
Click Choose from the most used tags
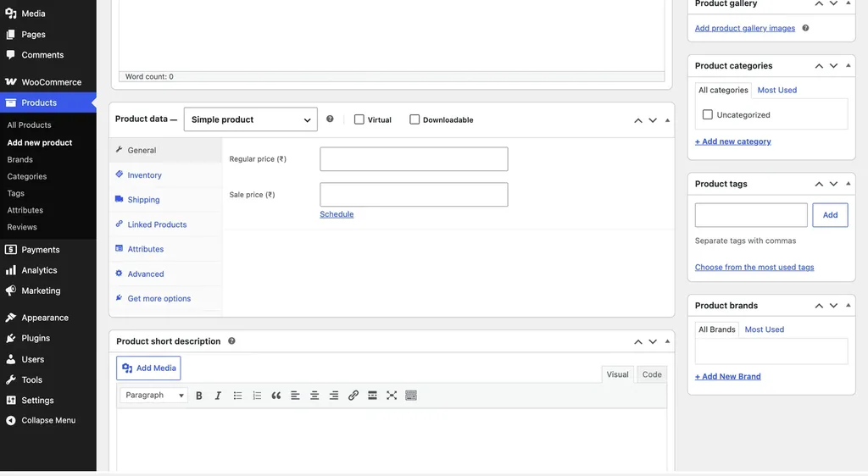[754, 268]
